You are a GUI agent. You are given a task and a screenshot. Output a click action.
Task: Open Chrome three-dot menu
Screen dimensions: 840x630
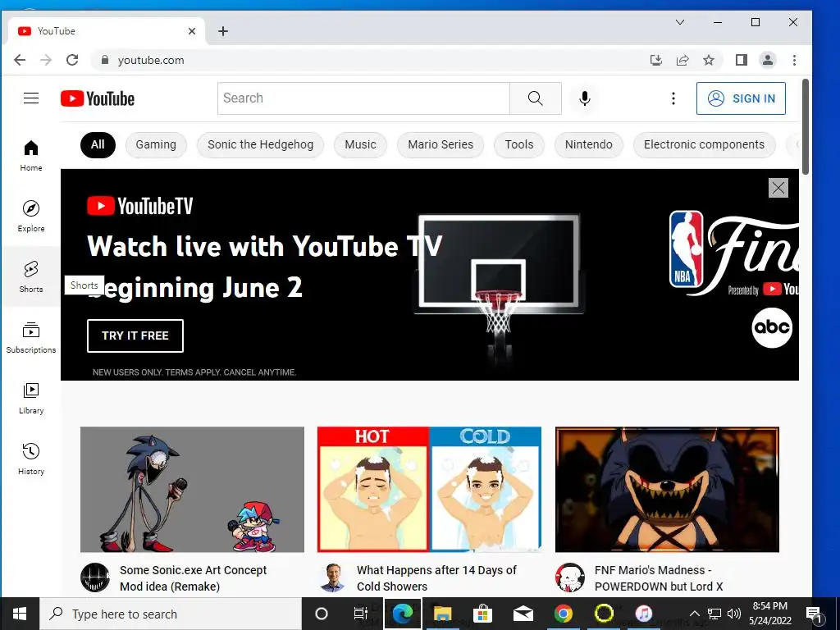click(x=794, y=60)
